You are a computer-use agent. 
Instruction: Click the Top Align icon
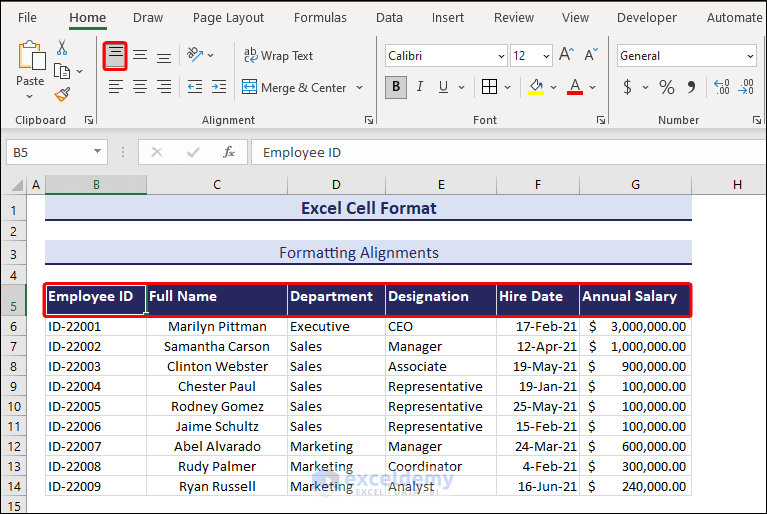(x=116, y=56)
